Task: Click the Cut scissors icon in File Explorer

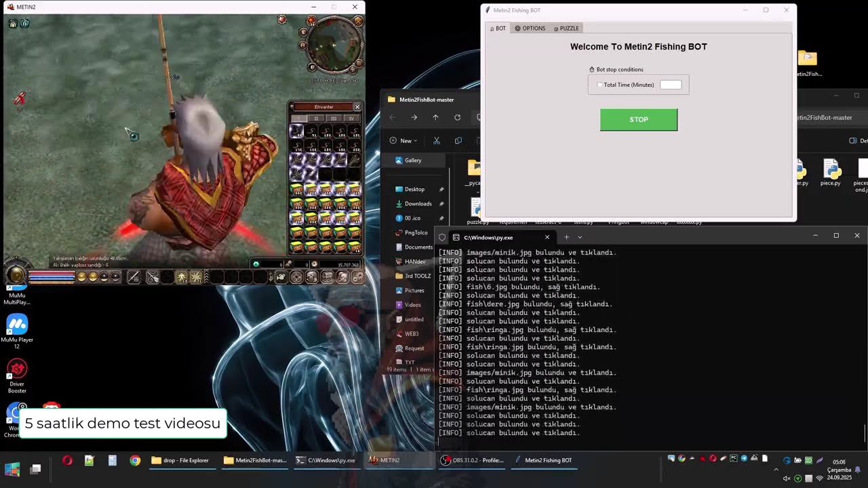Action: coord(437,140)
